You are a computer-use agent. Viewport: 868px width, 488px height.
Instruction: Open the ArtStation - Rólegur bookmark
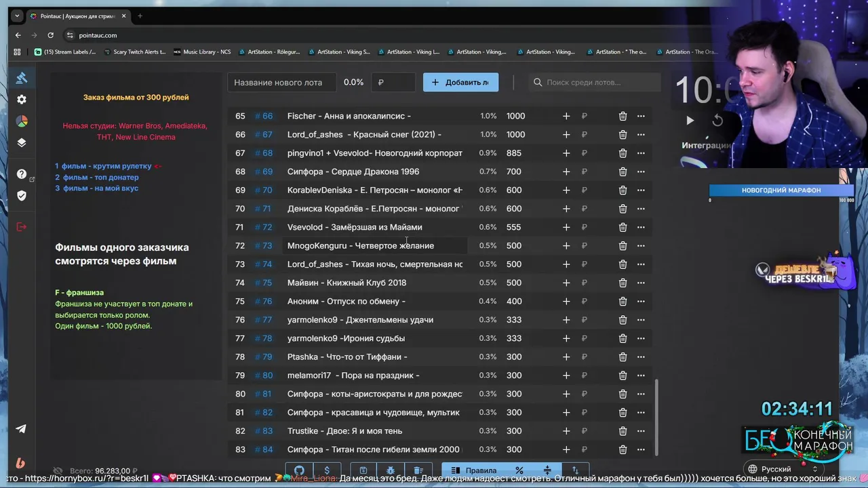coord(269,52)
